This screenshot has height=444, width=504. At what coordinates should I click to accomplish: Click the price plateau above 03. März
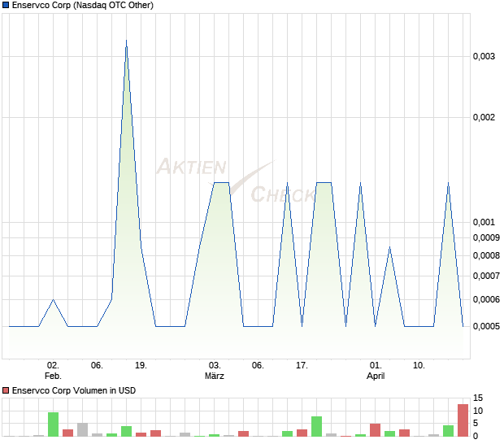221,183
